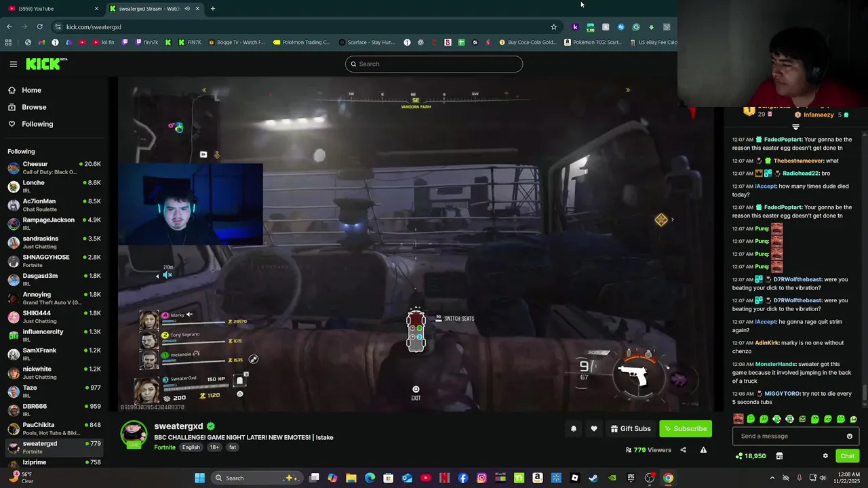Open Buy Coca-Cola Gold bookmark
The height and width of the screenshot is (488, 868).
528,42
